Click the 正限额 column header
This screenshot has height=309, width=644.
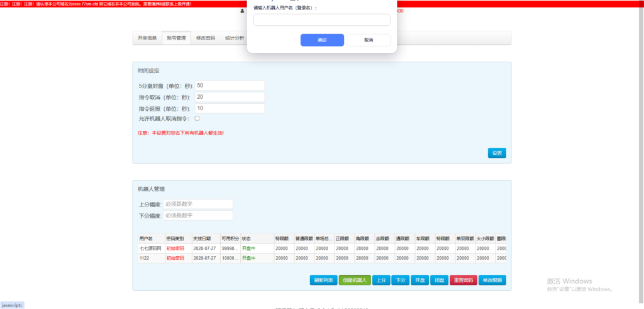tap(344, 239)
